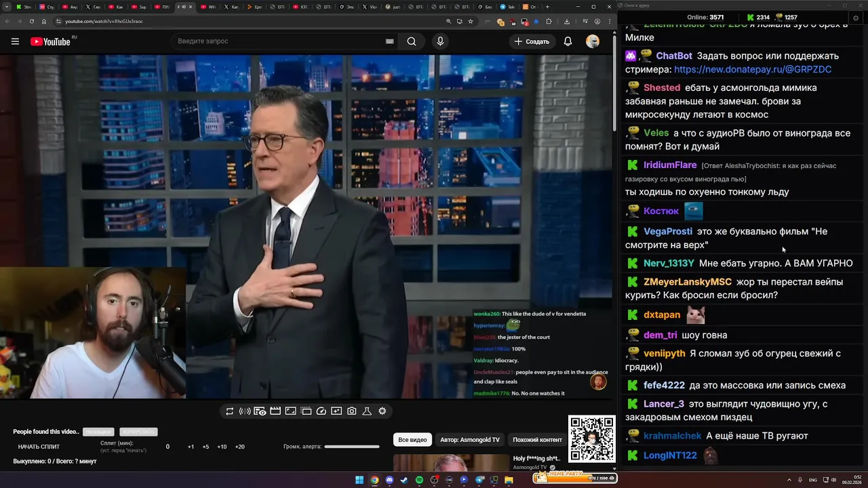Add +1 minute to split
868x488 pixels.
coord(191,447)
